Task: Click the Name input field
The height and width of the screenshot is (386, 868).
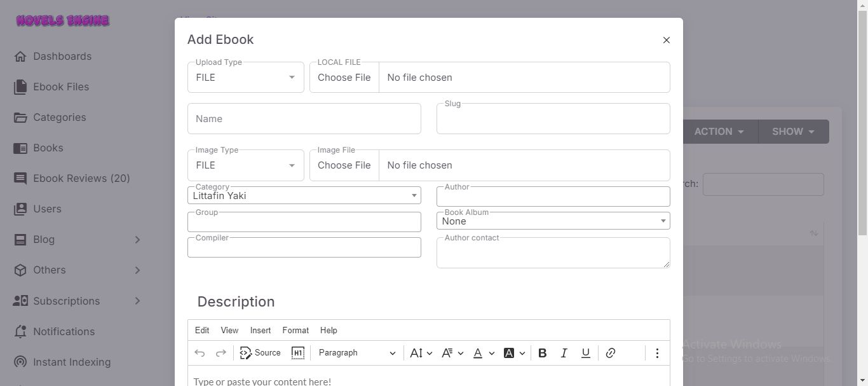Action: coord(304,119)
